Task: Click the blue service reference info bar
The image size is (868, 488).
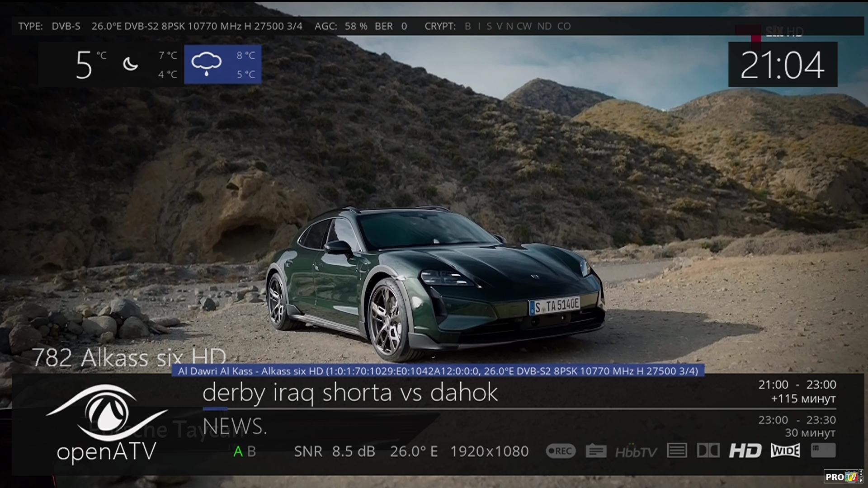Action: (438, 371)
